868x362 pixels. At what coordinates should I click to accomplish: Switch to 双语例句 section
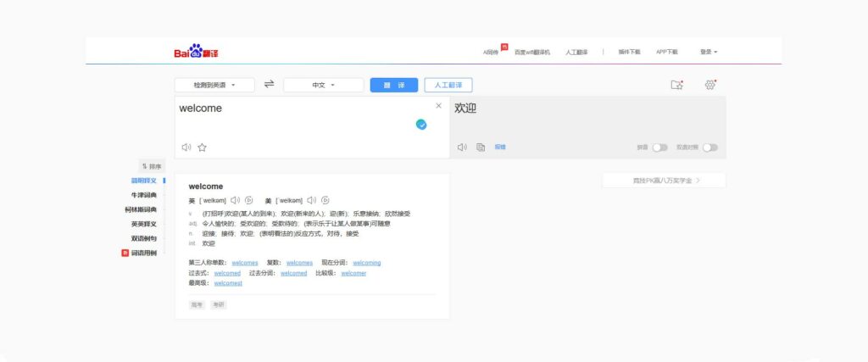pyautogui.click(x=143, y=238)
